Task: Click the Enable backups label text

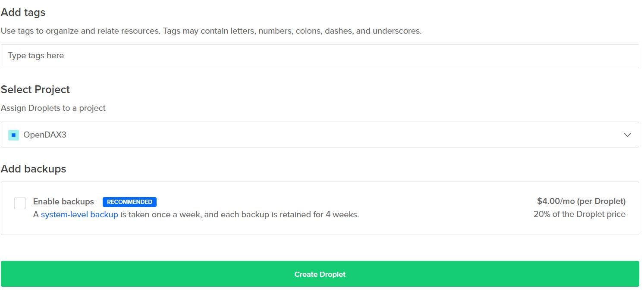Action: click(x=63, y=201)
